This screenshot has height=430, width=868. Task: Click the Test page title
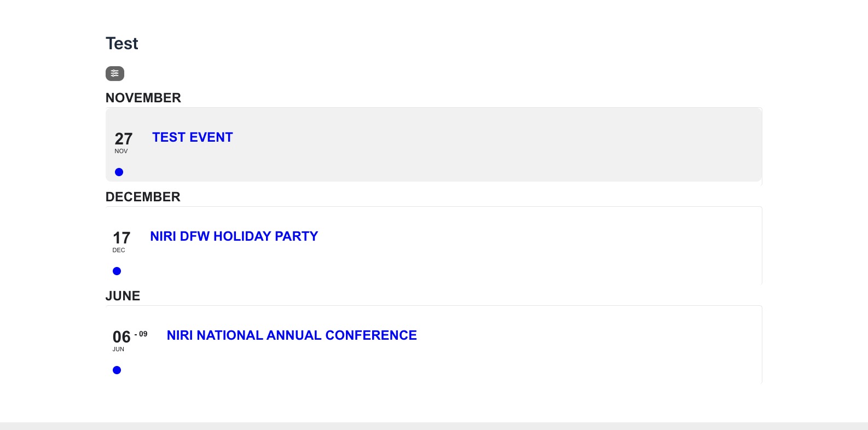coord(121,44)
